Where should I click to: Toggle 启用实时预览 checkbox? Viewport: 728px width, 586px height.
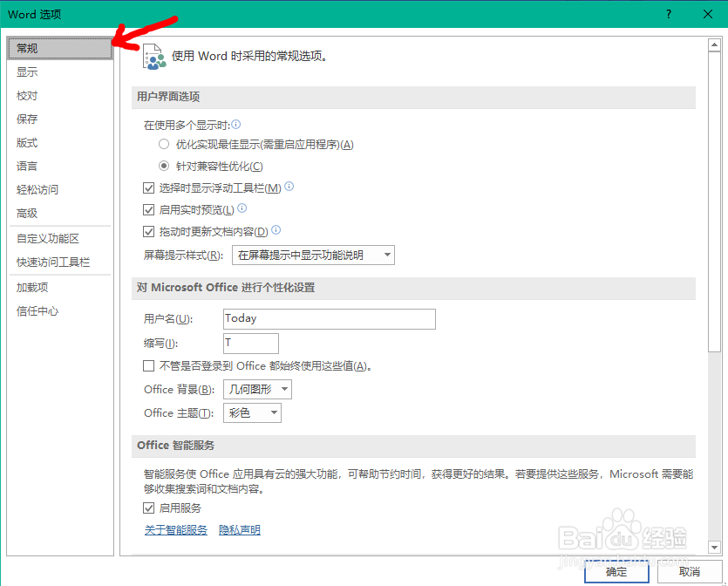(148, 210)
